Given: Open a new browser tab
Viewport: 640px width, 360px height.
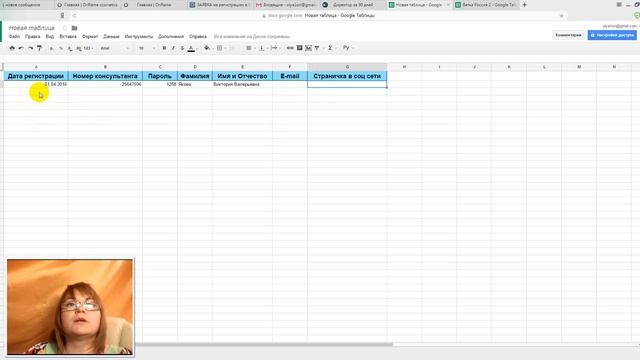Looking at the screenshot, I should [524, 5].
